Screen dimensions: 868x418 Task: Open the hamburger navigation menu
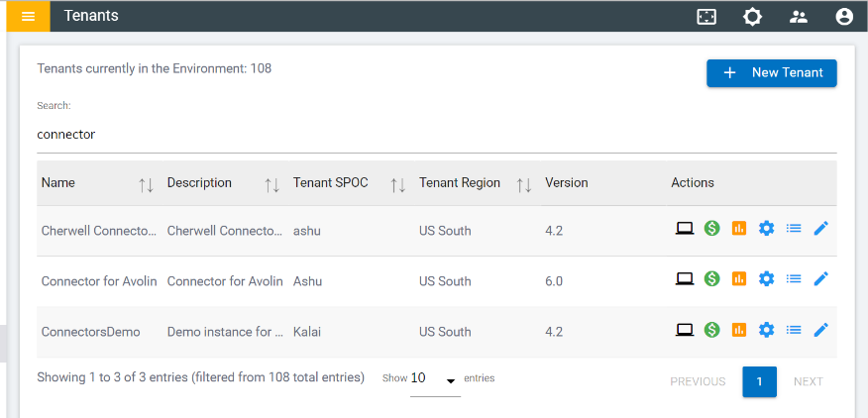pos(28,16)
